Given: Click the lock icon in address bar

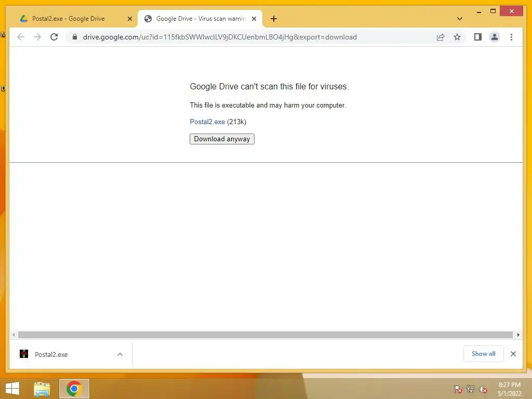Looking at the screenshot, I should tap(75, 37).
